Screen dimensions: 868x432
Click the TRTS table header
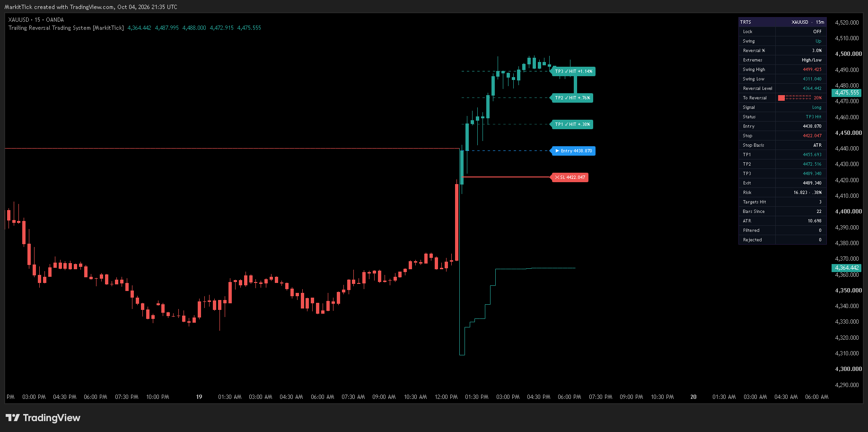(x=782, y=22)
